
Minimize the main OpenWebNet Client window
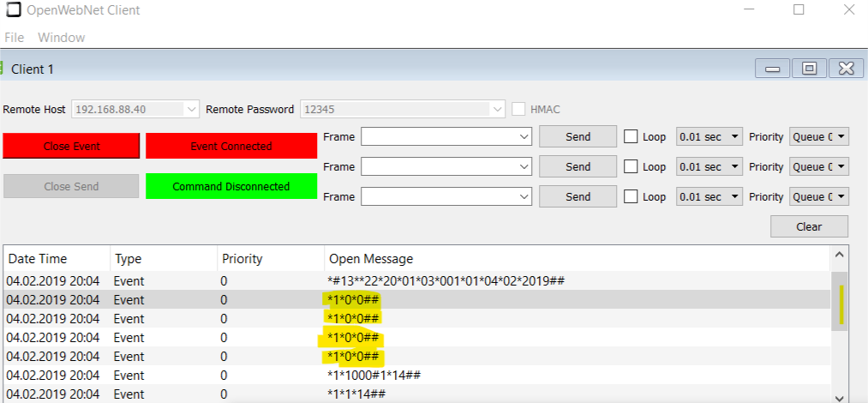pyautogui.click(x=748, y=9)
